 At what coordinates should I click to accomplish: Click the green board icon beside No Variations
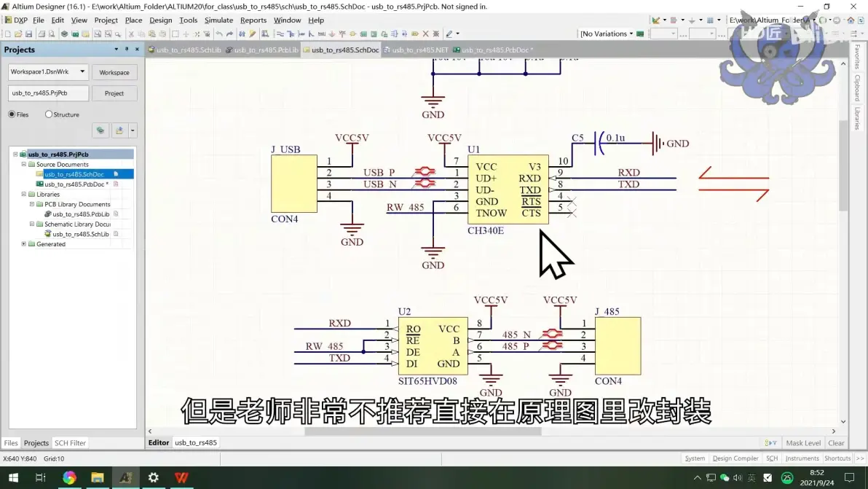pyautogui.click(x=641, y=34)
